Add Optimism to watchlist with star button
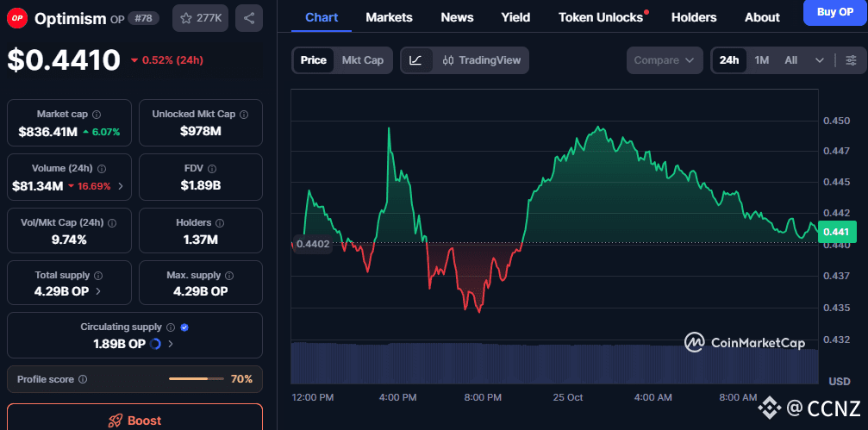 [x=200, y=17]
